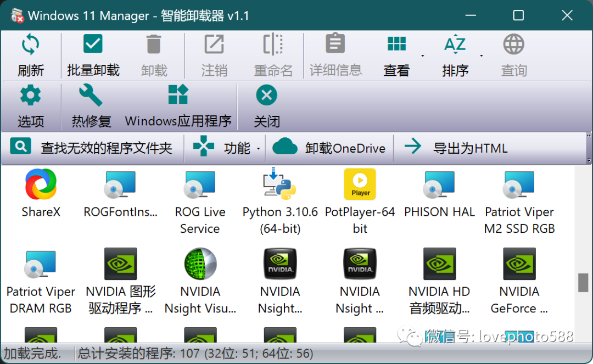Select the ROGFontIns... program icon
593x364 pixels.
point(120,184)
